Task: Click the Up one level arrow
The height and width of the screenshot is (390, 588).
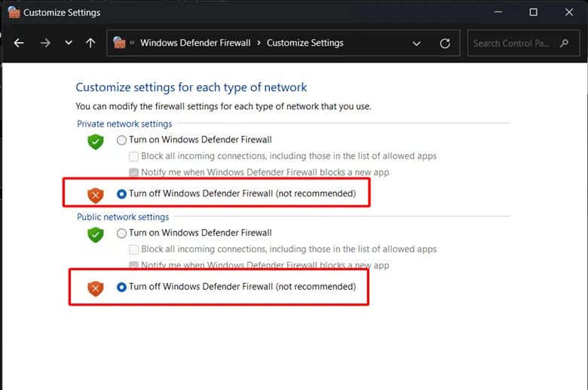Action: (90, 43)
